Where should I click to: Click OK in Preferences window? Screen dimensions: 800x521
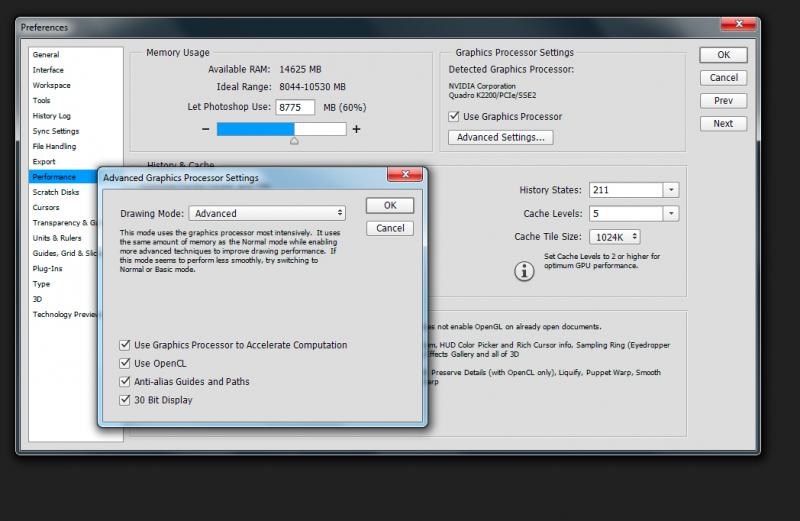pos(723,55)
